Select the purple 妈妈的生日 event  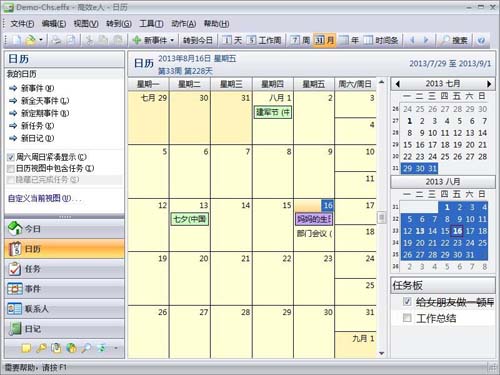coord(314,219)
